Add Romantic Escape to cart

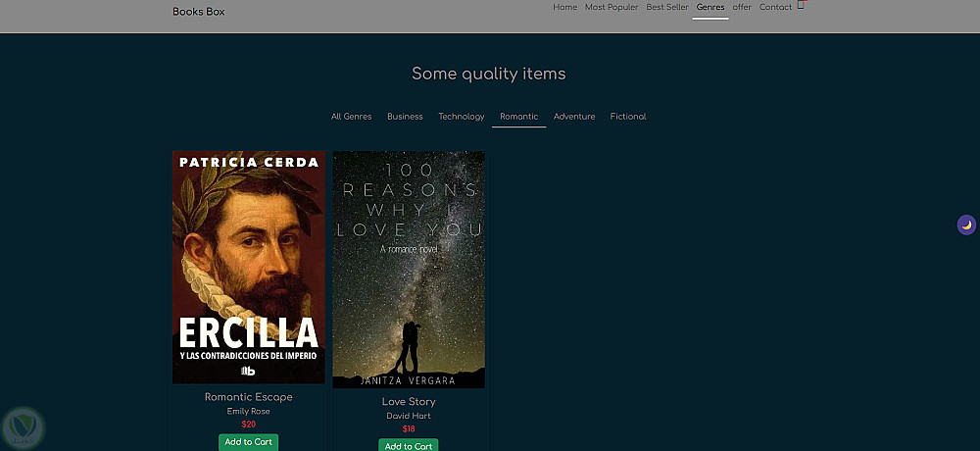click(x=249, y=442)
